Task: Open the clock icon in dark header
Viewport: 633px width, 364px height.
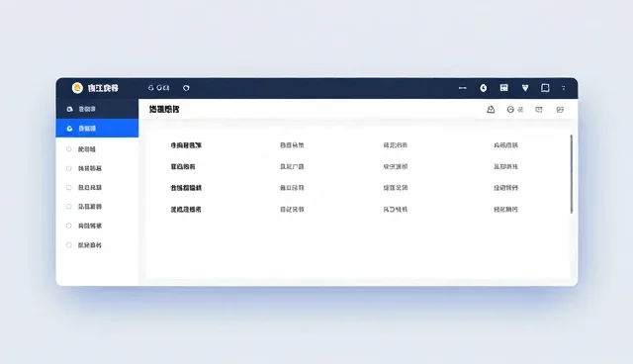Action: click(x=484, y=88)
